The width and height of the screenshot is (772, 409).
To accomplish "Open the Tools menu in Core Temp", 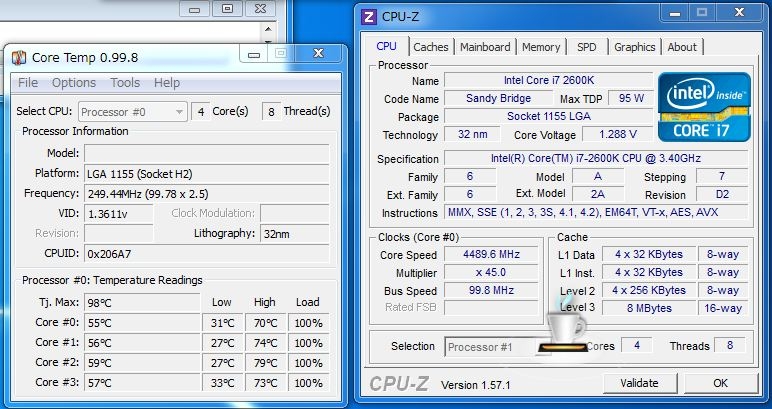I will (x=125, y=83).
